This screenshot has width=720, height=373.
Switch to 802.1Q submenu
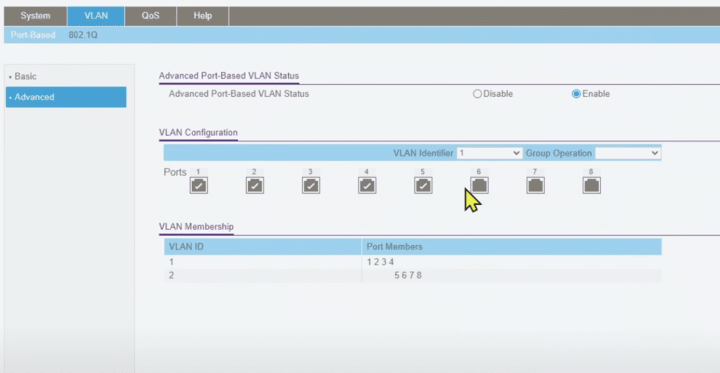pyautogui.click(x=83, y=35)
